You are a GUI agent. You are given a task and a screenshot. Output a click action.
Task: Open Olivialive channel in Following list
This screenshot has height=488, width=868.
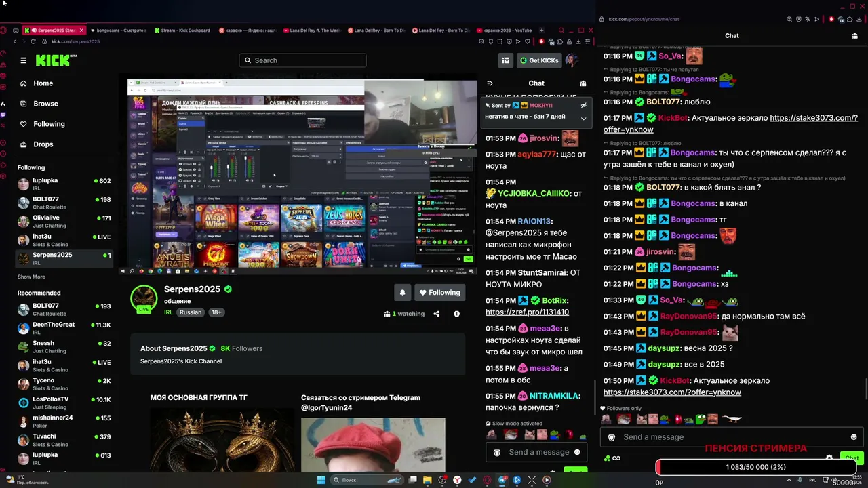tap(64, 221)
